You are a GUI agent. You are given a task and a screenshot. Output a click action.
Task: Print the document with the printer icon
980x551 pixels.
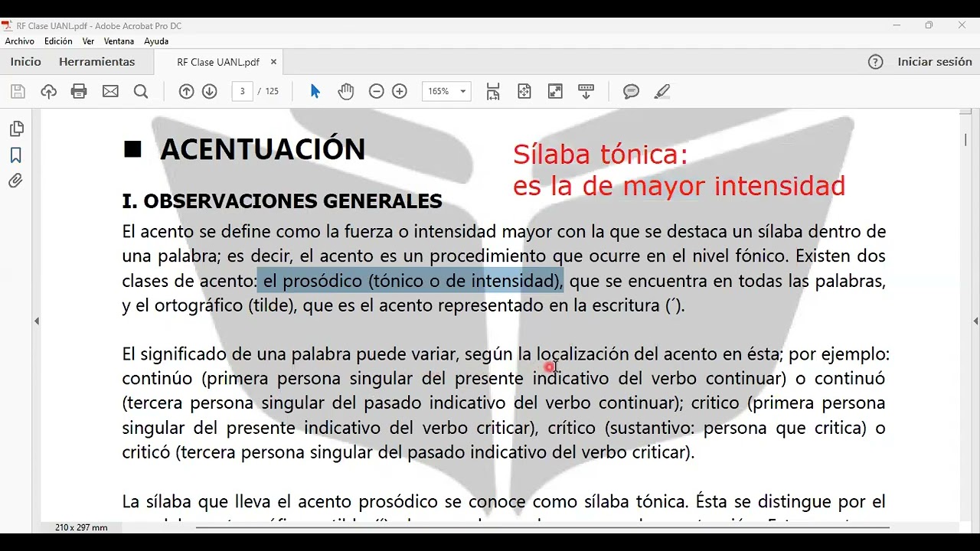click(79, 92)
